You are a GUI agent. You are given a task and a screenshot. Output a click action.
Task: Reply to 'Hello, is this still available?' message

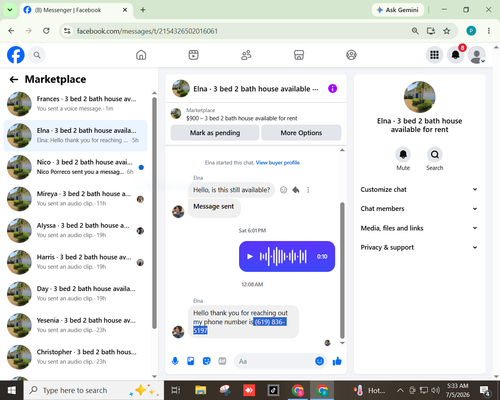296,190
